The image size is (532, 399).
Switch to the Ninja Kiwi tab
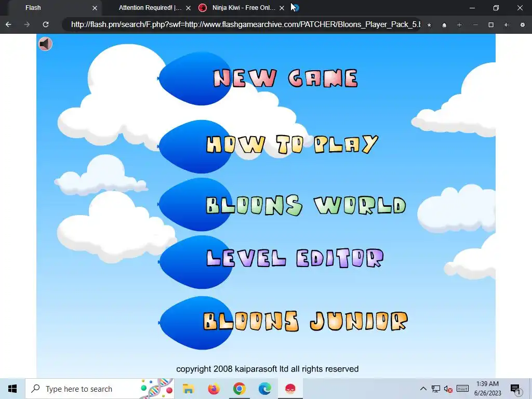point(243,8)
